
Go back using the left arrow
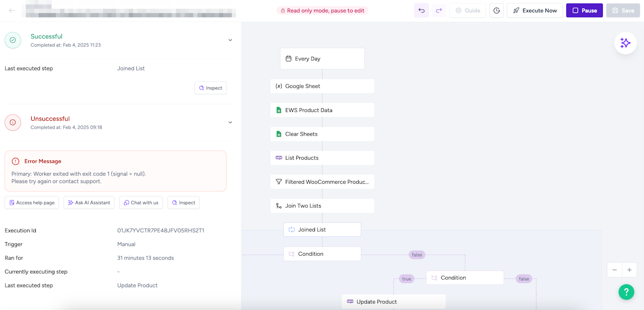click(x=12, y=11)
